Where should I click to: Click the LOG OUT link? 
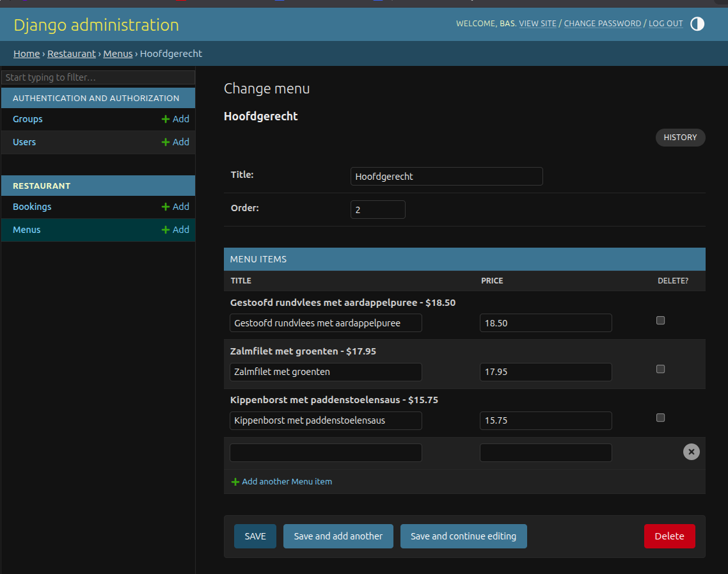click(665, 24)
